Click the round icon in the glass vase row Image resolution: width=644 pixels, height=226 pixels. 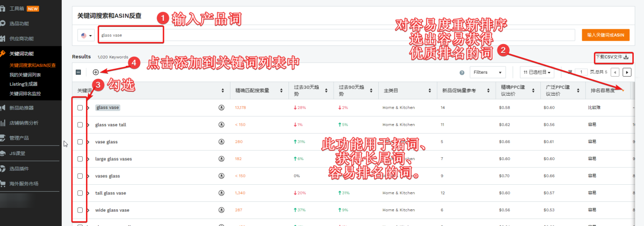click(x=221, y=108)
